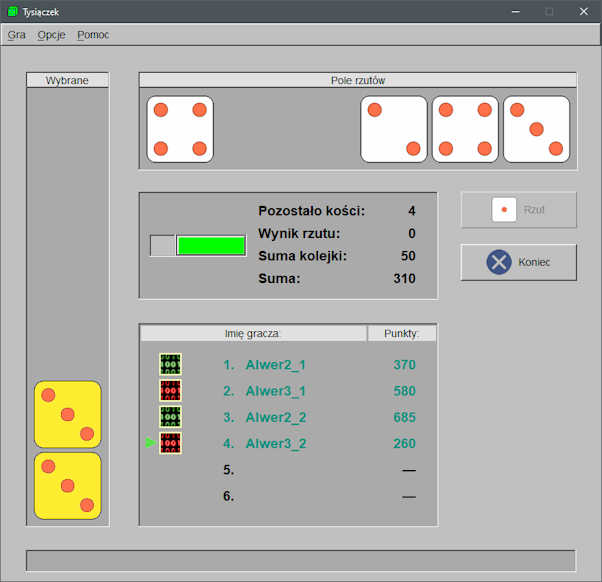The width and height of the screenshot is (602, 582).
Task: Click the avatar icon next to Alwer2_2
Action: [x=170, y=417]
